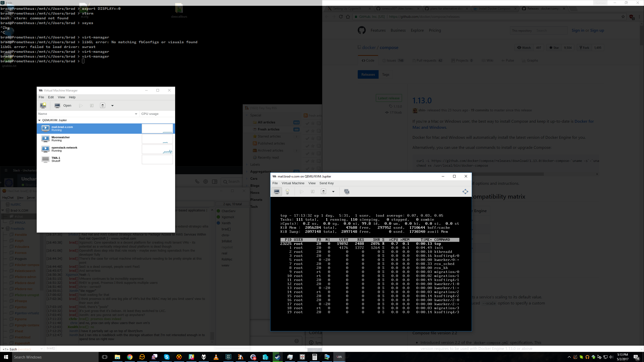The image size is (644, 362).
Task: Open the shutdown options dropdown in Virtual Machine Manager
Action: click(x=112, y=106)
